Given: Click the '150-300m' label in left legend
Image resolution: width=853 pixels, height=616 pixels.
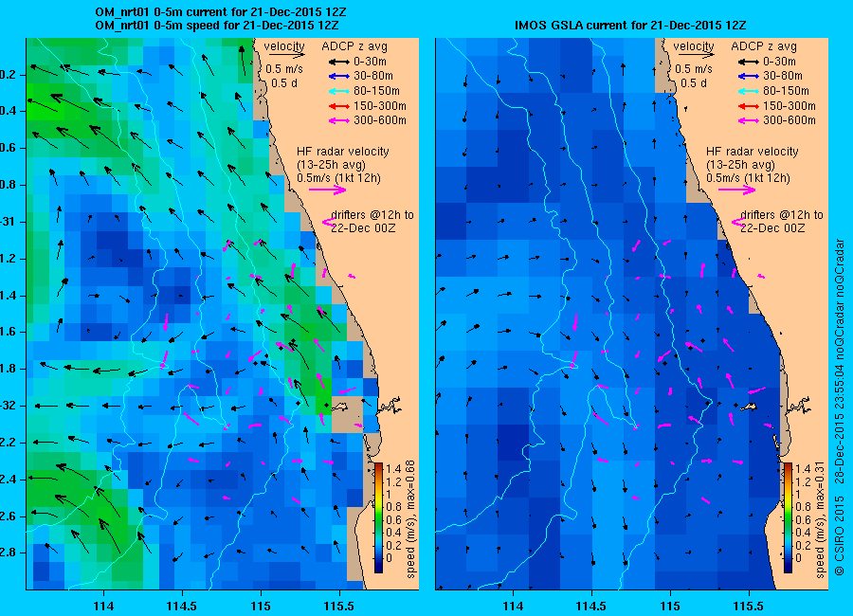Looking at the screenshot, I should click(380, 106).
